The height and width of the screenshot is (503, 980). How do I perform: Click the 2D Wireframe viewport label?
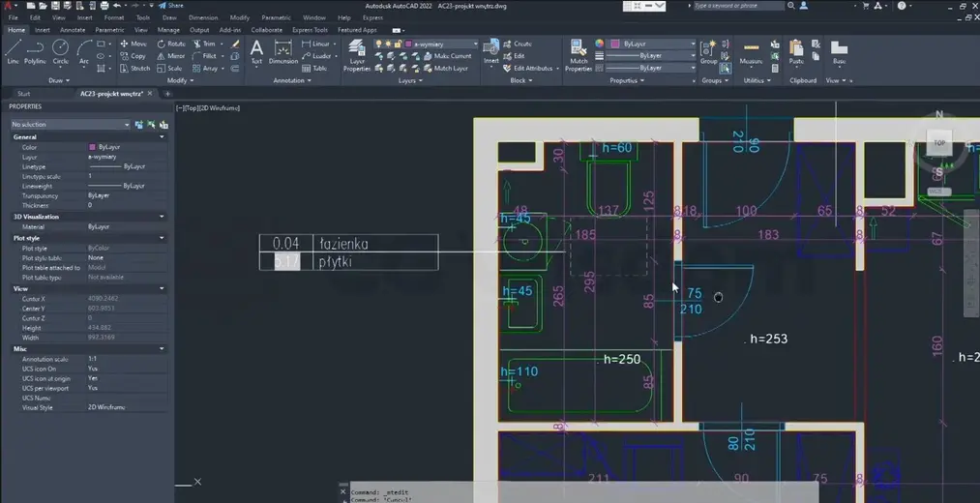(222, 108)
